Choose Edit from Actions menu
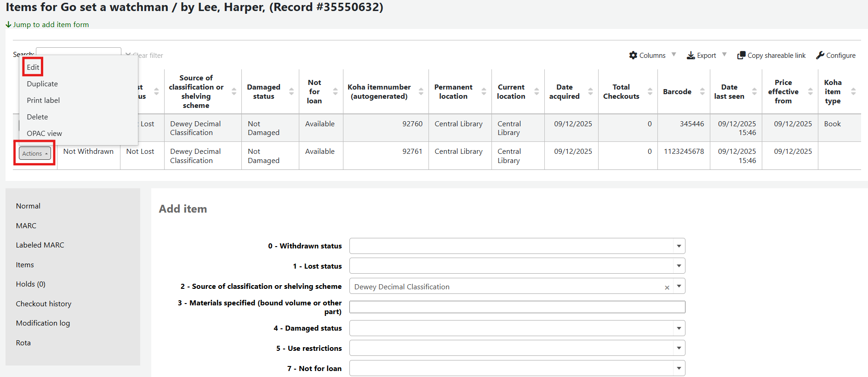 click(x=33, y=67)
